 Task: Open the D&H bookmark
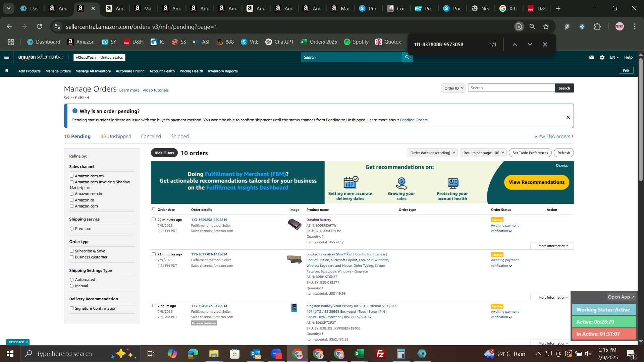[133, 42]
